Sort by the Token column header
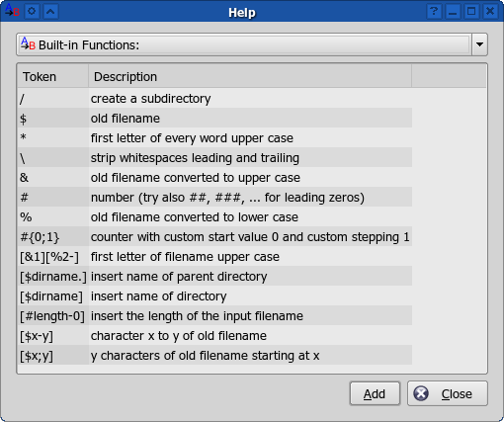Screen dimensions: 504x422 [x=52, y=76]
